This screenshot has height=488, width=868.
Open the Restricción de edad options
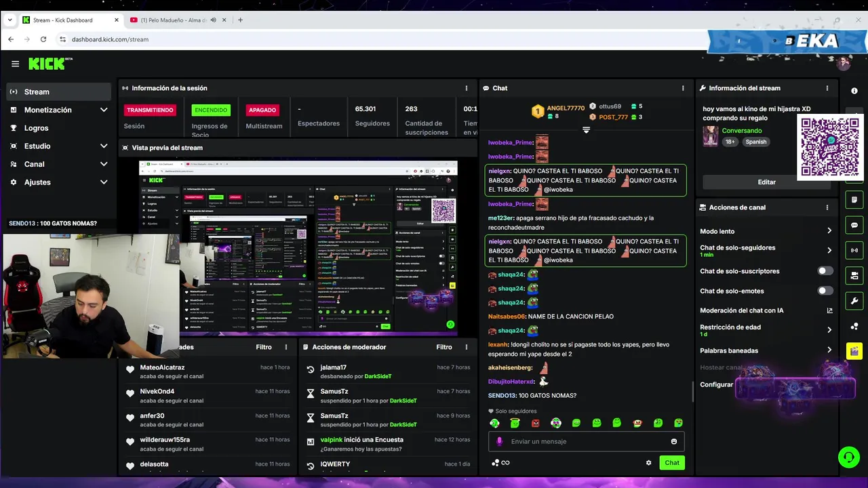pyautogui.click(x=766, y=330)
